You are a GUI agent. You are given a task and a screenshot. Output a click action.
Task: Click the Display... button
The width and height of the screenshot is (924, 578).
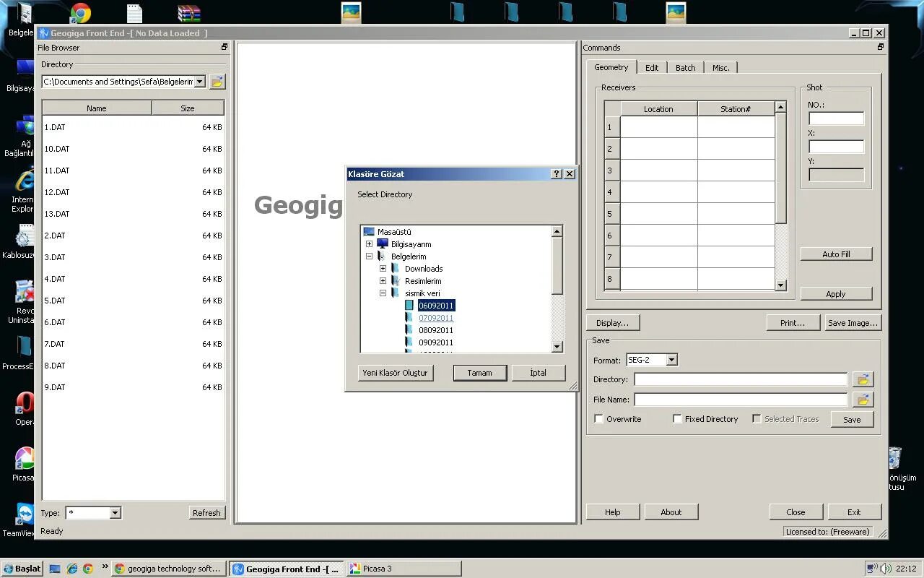[613, 323]
